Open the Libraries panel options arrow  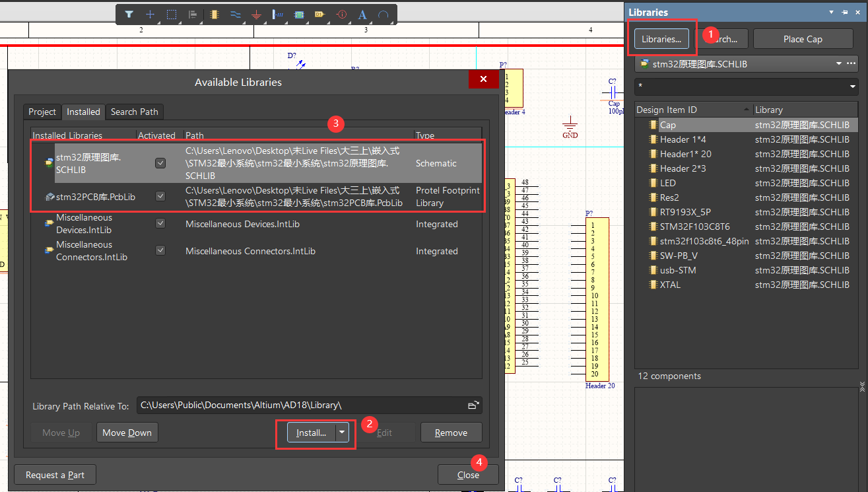pyautogui.click(x=832, y=12)
